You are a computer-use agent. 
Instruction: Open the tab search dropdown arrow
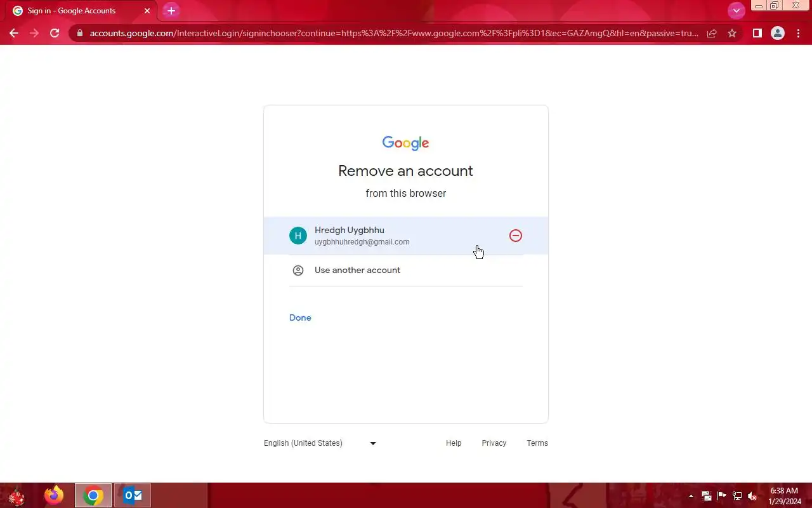(737, 11)
